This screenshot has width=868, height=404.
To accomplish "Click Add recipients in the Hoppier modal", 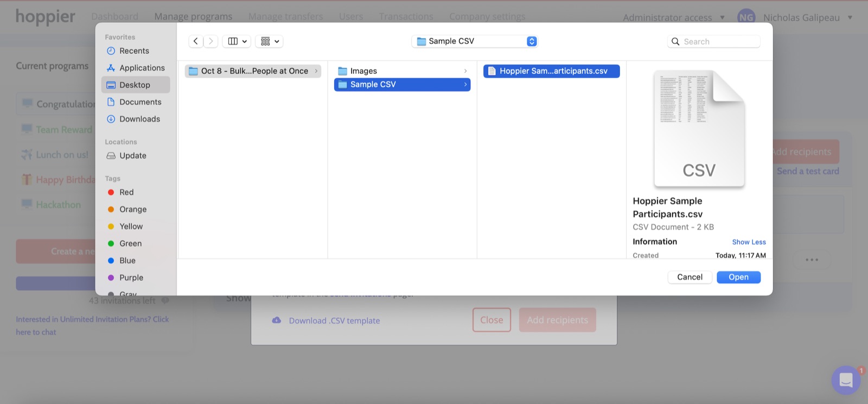I will tap(557, 320).
